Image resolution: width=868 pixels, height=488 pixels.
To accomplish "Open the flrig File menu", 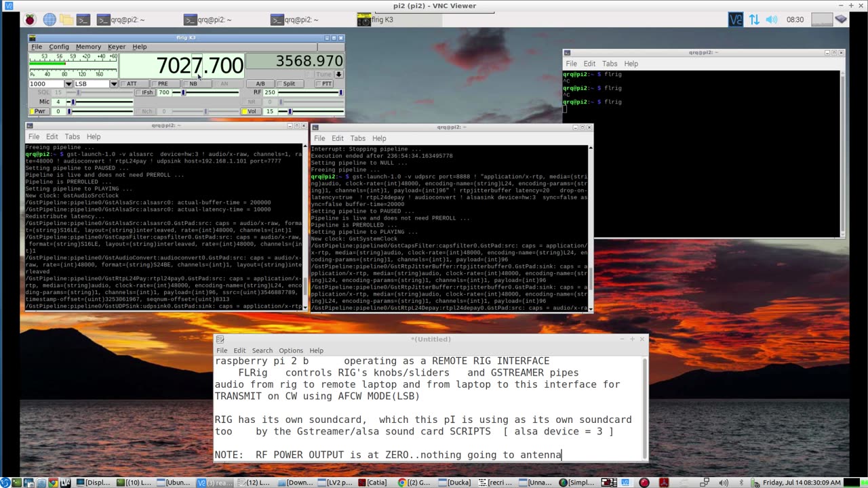I will [x=37, y=47].
